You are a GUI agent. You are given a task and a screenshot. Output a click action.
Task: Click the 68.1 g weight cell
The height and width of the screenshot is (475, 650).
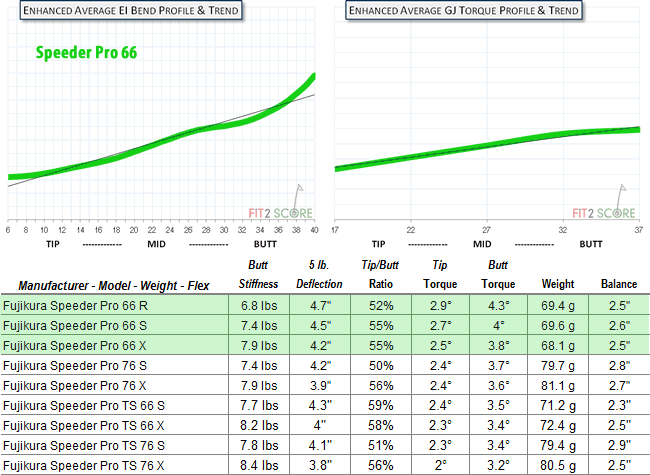[558, 345]
